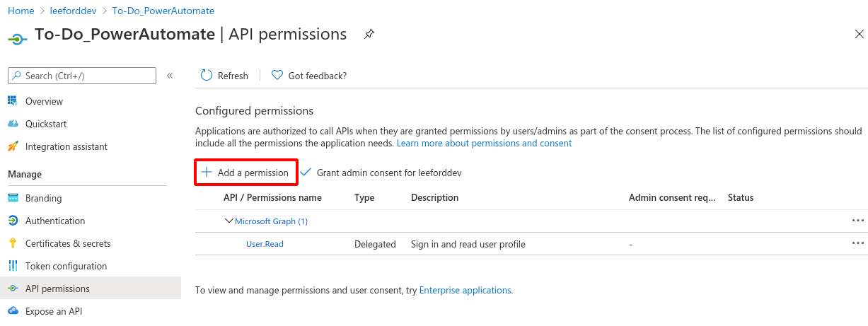This screenshot has height=326, width=868.
Task: Go to Branding in the Manage section
Action: click(x=44, y=198)
